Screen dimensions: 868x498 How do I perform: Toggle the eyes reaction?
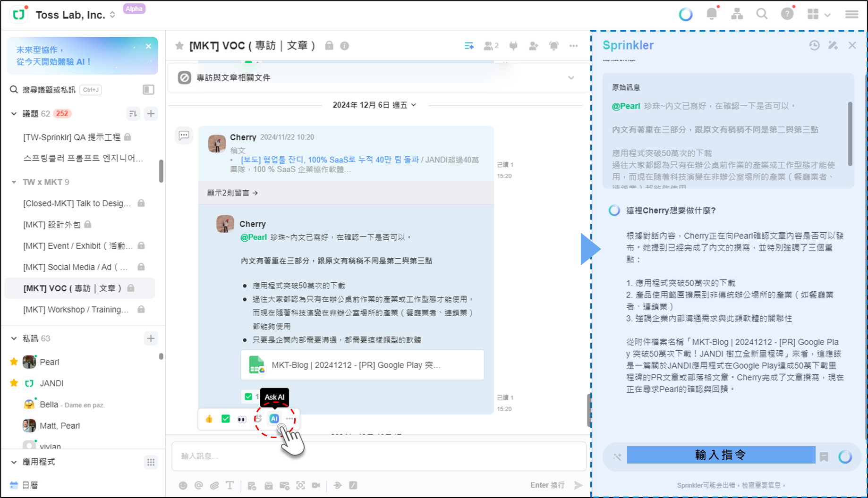coord(242,419)
